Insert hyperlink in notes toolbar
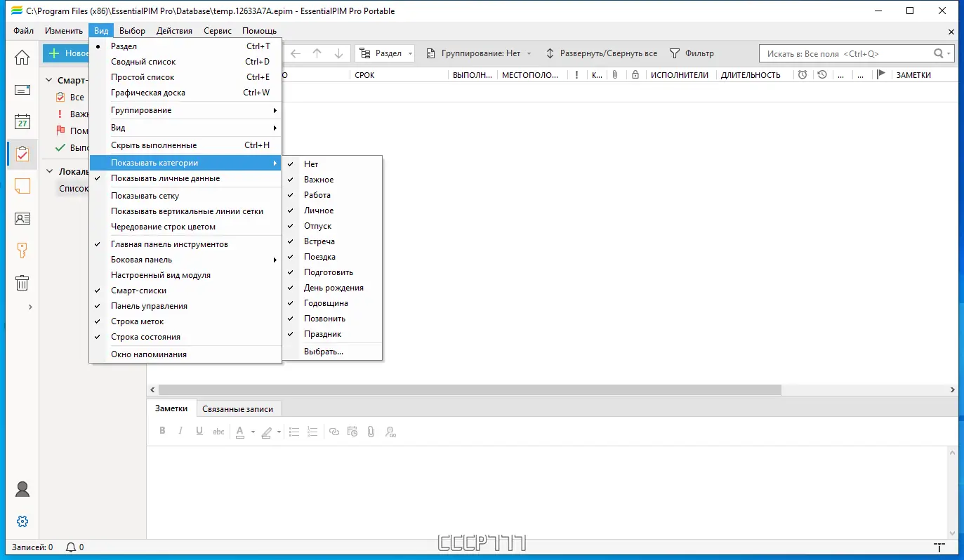 point(334,432)
